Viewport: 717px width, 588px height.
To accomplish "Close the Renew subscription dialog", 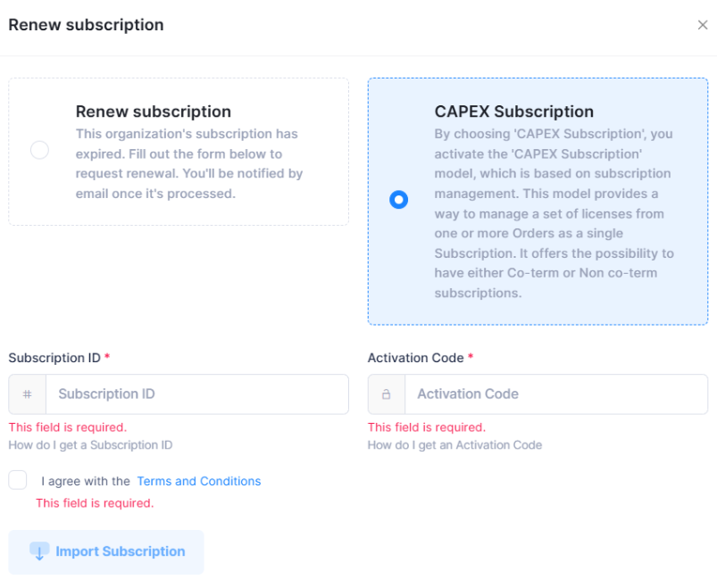I will [702, 25].
